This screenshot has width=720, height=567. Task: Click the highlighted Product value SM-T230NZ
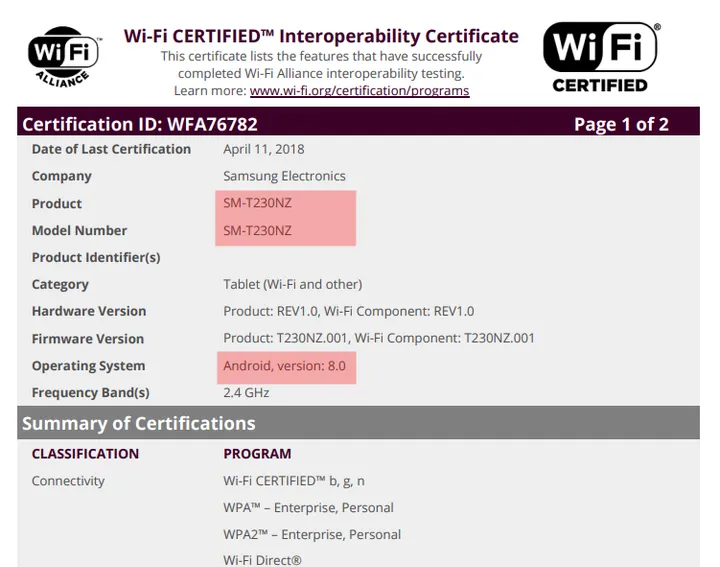[258, 203]
